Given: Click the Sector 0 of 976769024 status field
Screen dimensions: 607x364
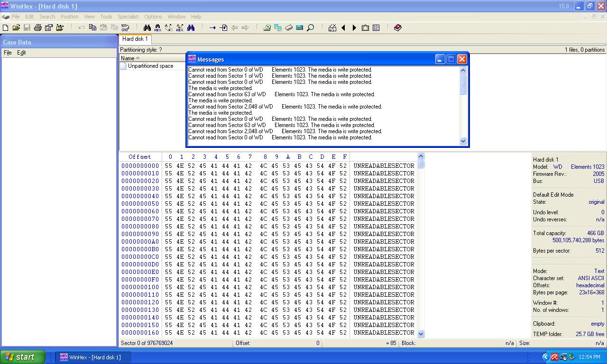Looking at the screenshot, I should 175,343.
